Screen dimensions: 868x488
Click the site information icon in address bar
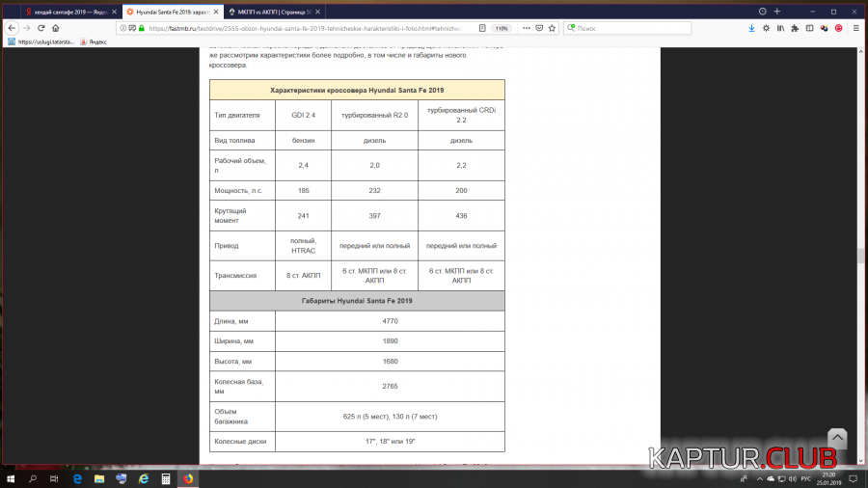[122, 28]
